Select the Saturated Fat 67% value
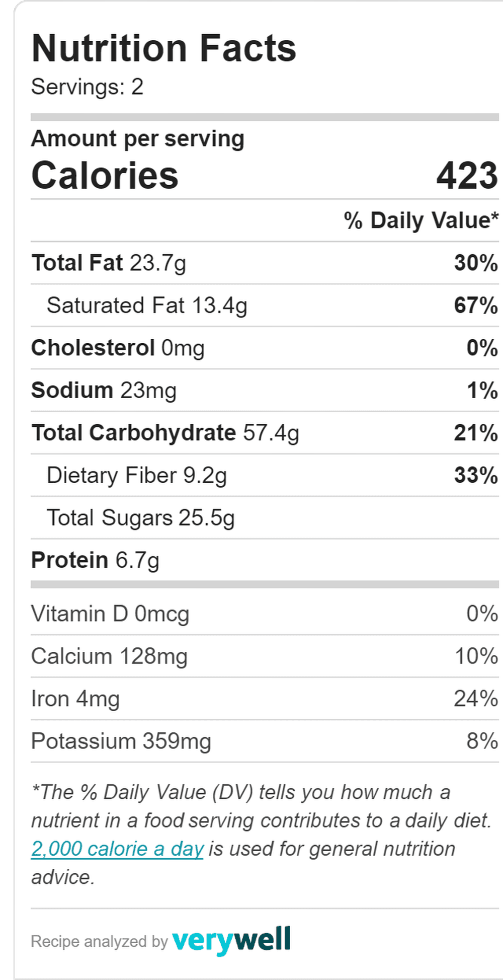The height and width of the screenshot is (980, 503). point(476,306)
